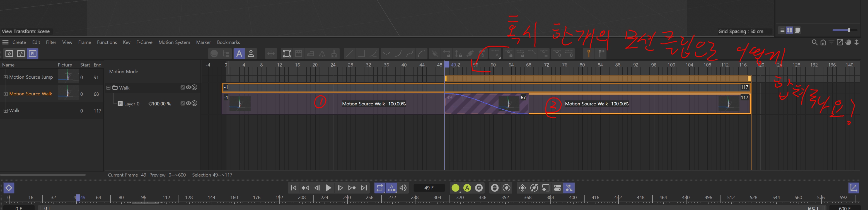Image resolution: width=868 pixels, height=210 pixels.
Task: Expand Motion Source Walk tree item
Action: 5,94
